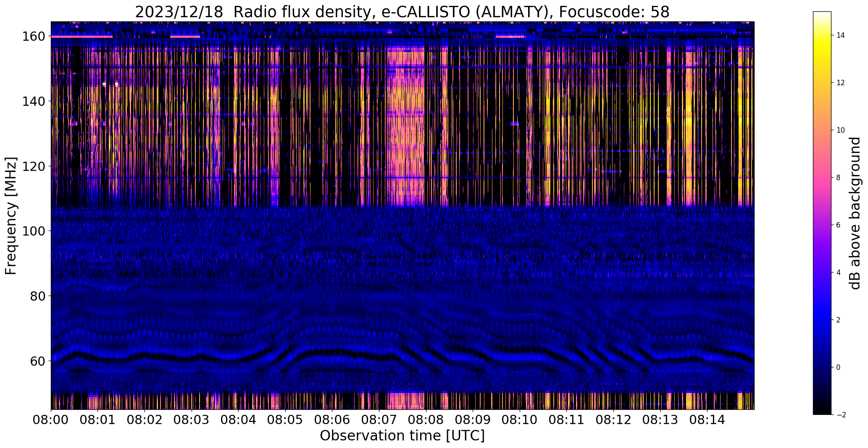The height and width of the screenshot is (448, 868).
Task: Click the colorbar tick value 8
Action: [839, 178]
